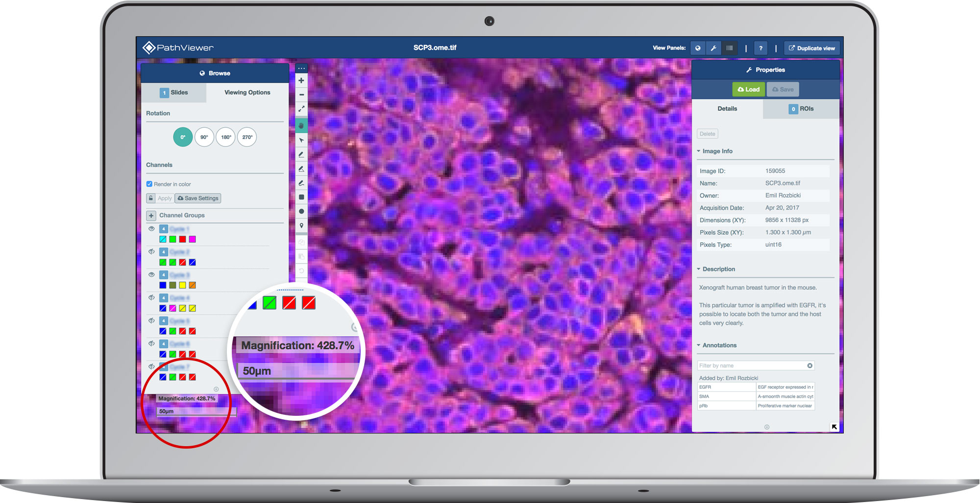Select the point marker tool

tap(301, 225)
